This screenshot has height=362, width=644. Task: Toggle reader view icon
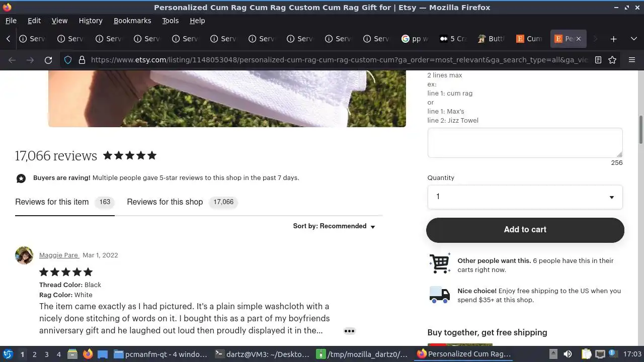[x=598, y=60]
